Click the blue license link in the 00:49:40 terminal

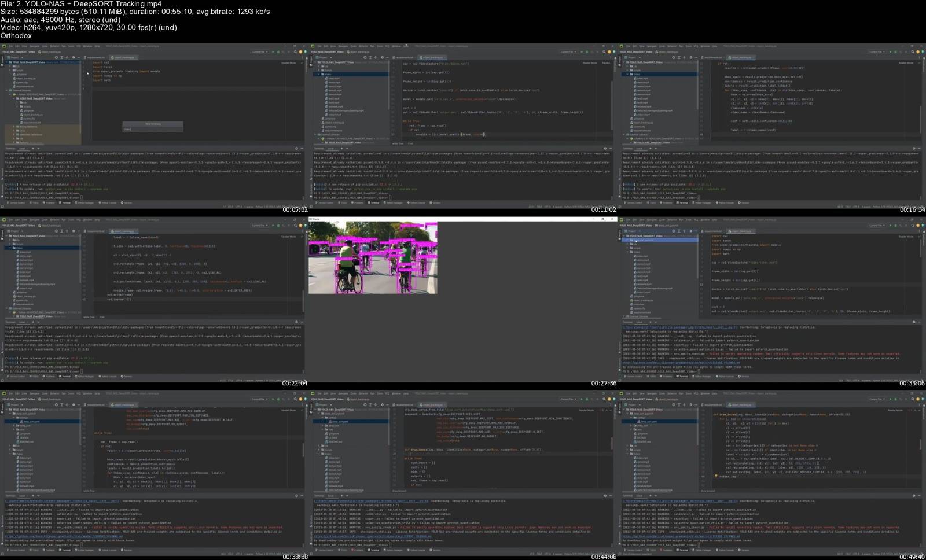[x=681, y=536]
